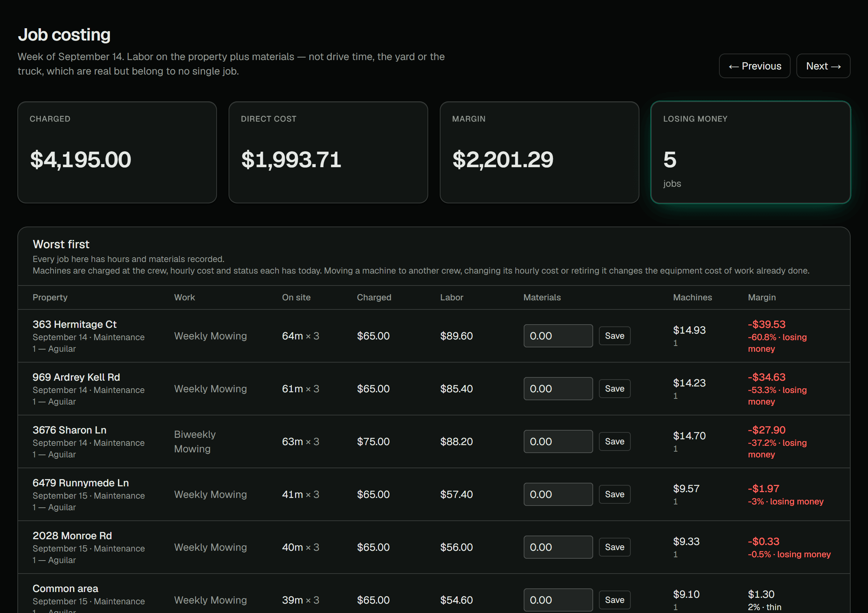Click the Biweekly Mowing work label

(x=195, y=441)
